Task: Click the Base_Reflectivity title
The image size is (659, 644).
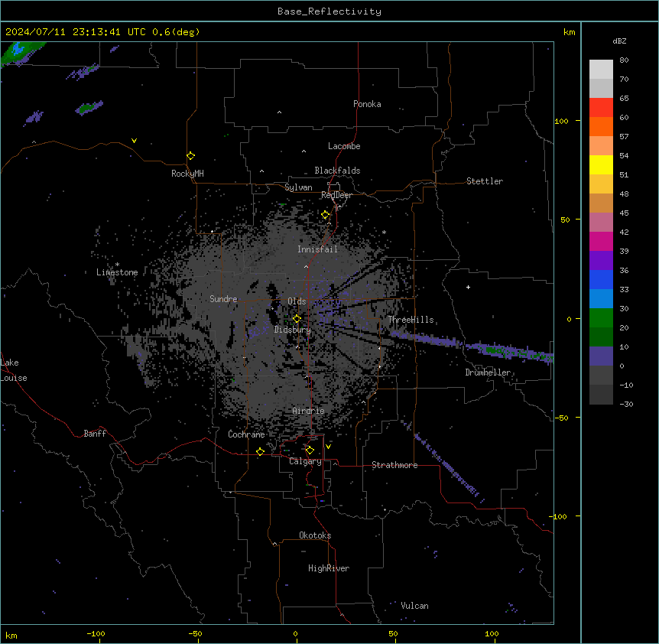Action: click(329, 11)
